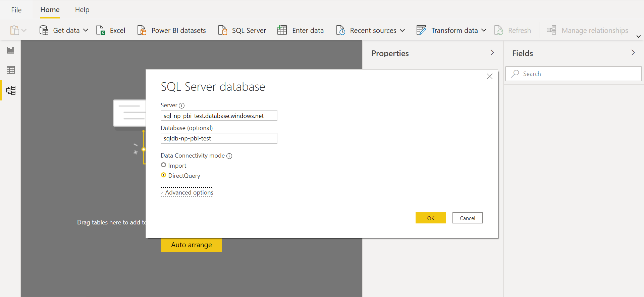
Task: Expand the Transform data dropdown arrow
Action: point(484,30)
